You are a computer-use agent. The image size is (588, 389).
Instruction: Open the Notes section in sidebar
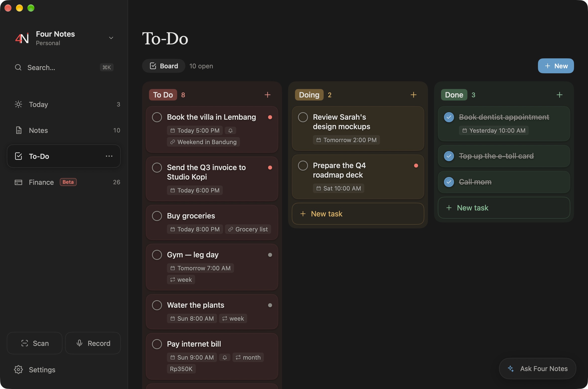click(64, 130)
